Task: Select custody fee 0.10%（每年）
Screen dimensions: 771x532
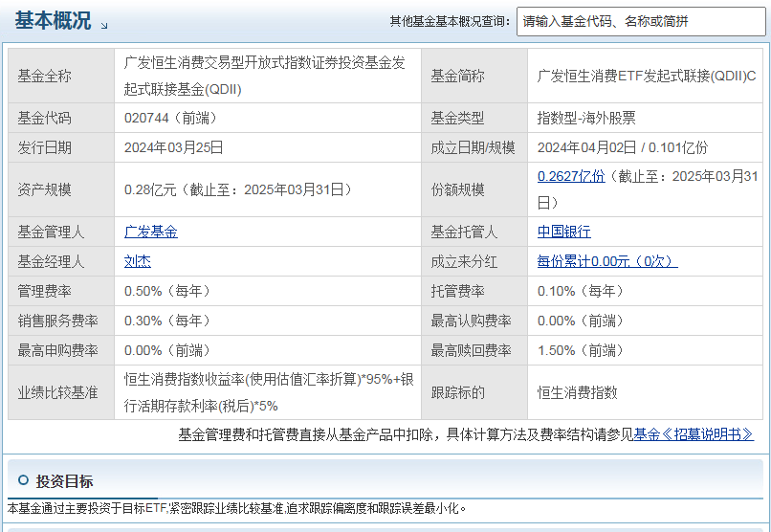Action: click(x=582, y=291)
